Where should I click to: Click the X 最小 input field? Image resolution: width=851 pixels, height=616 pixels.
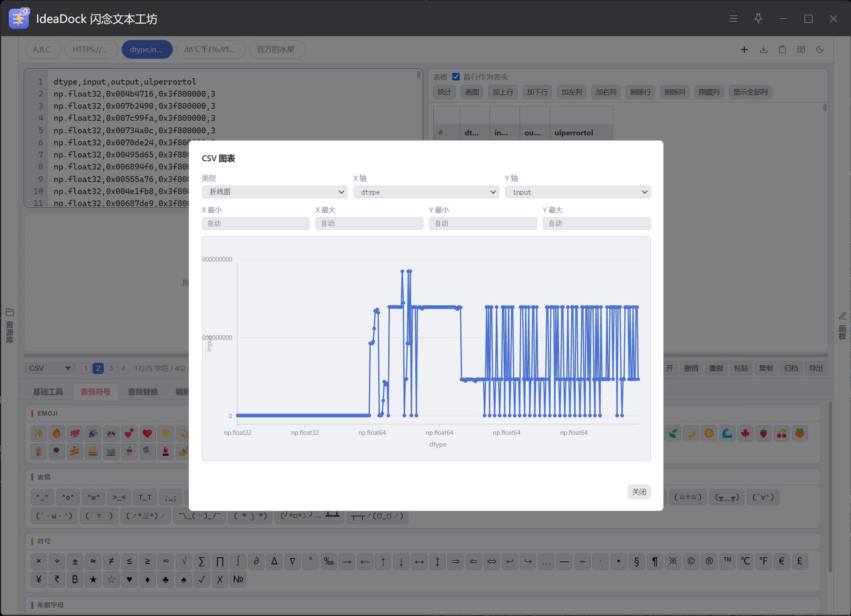click(x=255, y=224)
